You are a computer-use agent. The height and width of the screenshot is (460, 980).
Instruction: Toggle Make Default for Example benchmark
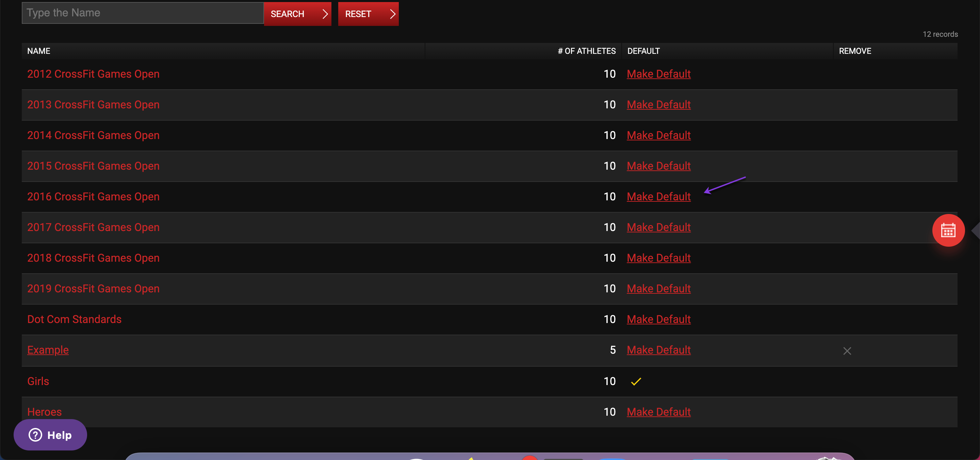pyautogui.click(x=659, y=350)
